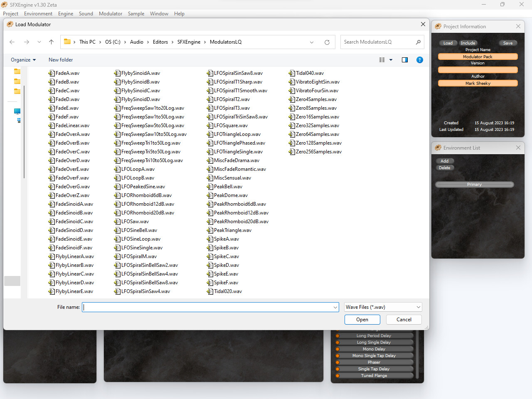The width and height of the screenshot is (532, 399).
Task: Expand the Organize dropdown
Action: click(22, 60)
